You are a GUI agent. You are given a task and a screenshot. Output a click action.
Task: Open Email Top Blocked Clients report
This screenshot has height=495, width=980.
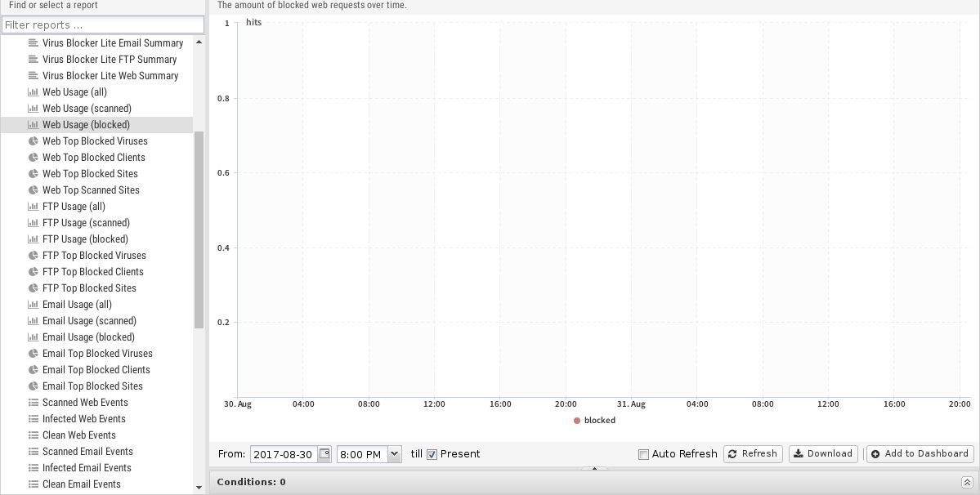[97, 369]
